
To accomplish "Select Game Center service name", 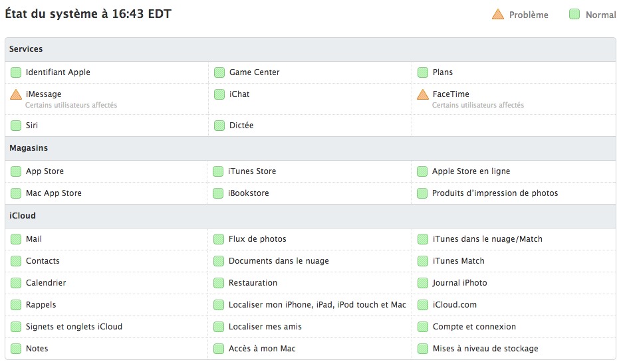I will click(254, 72).
